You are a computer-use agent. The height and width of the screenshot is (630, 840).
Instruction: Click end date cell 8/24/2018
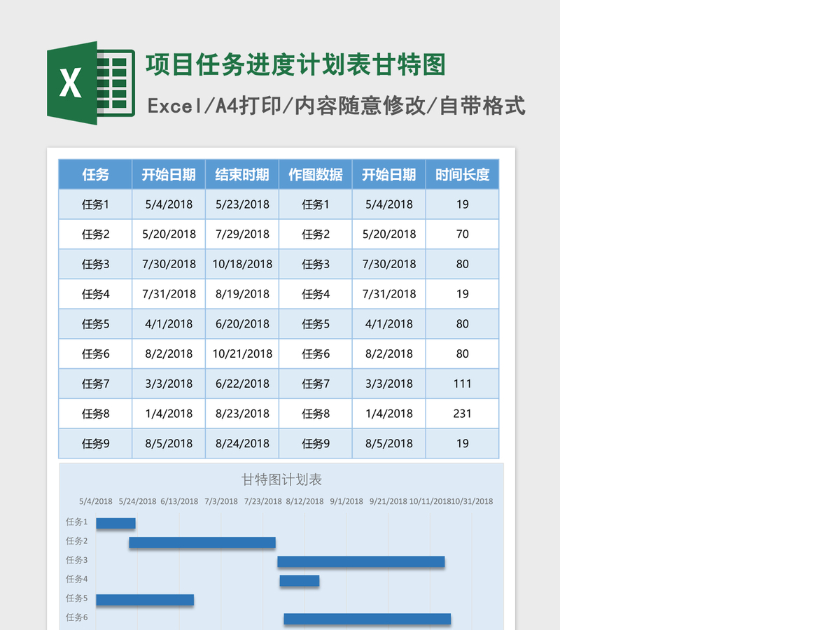pyautogui.click(x=242, y=444)
